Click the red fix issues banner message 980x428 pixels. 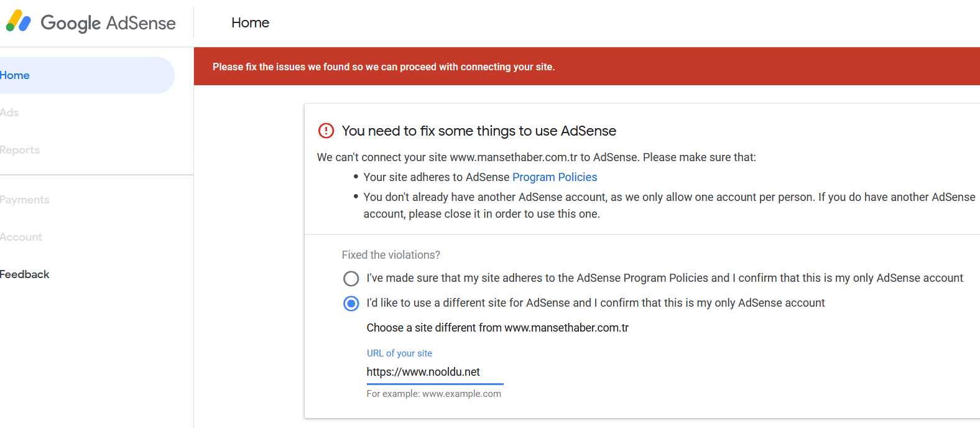click(x=384, y=67)
